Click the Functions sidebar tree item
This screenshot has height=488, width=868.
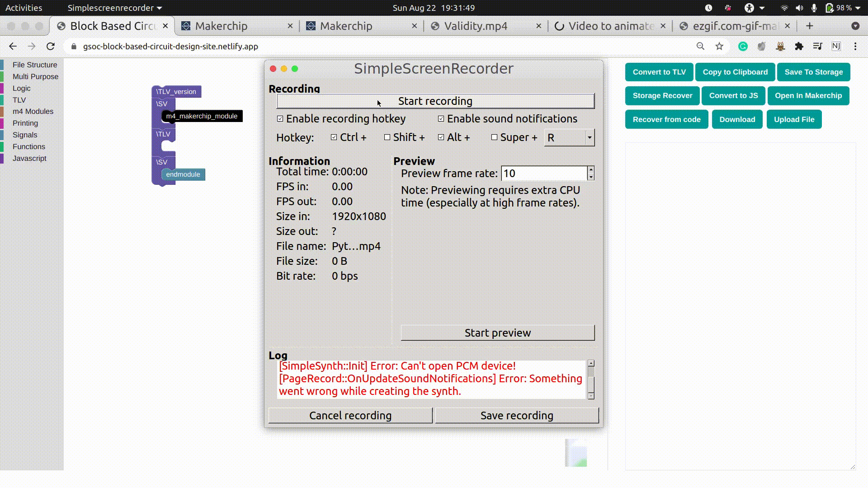click(28, 146)
